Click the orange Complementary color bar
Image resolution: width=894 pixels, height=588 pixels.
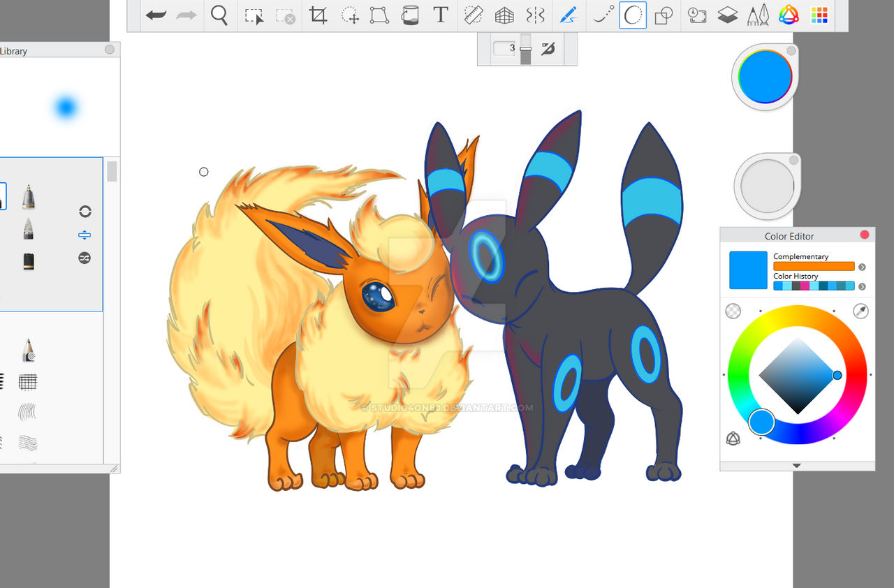[814, 266]
